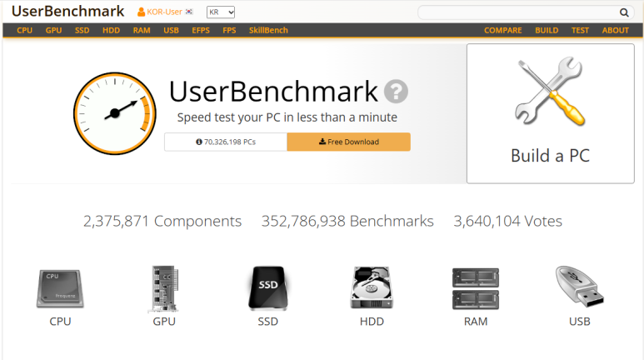Open the COMPARE menu item
644x360 pixels.
click(x=502, y=30)
